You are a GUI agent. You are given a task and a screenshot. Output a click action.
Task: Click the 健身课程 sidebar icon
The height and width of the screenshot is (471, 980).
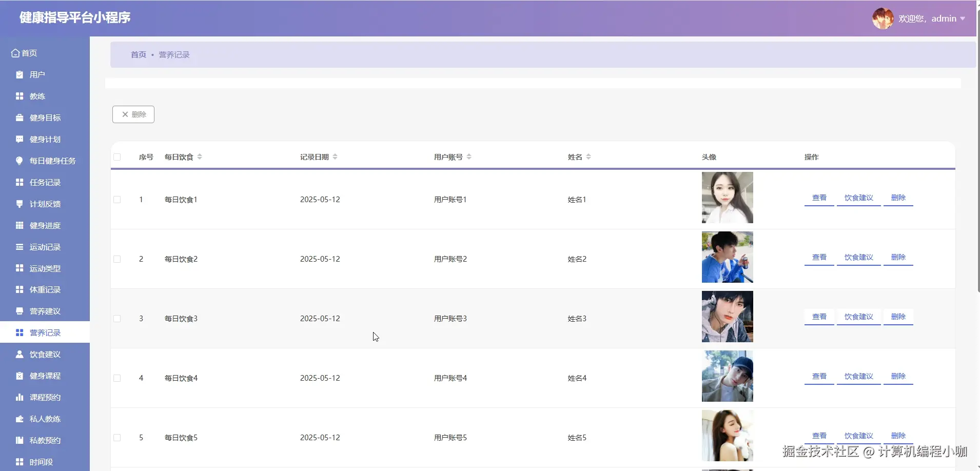pyautogui.click(x=19, y=376)
